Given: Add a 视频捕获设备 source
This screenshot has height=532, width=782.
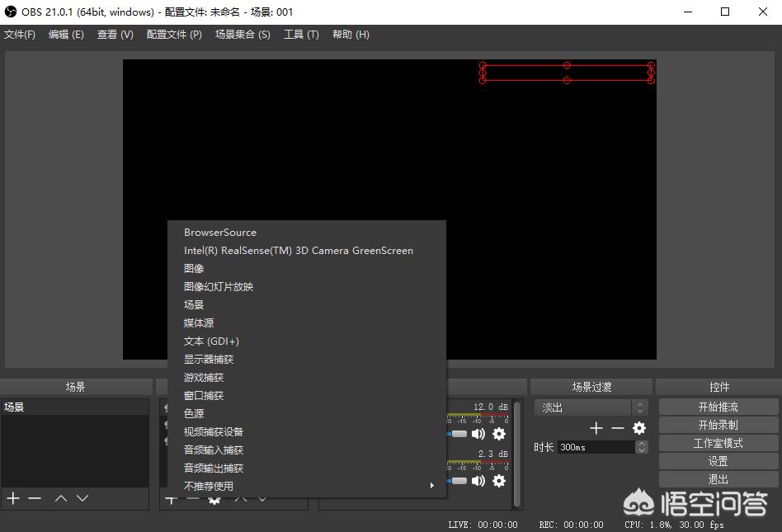Looking at the screenshot, I should tap(307, 431).
